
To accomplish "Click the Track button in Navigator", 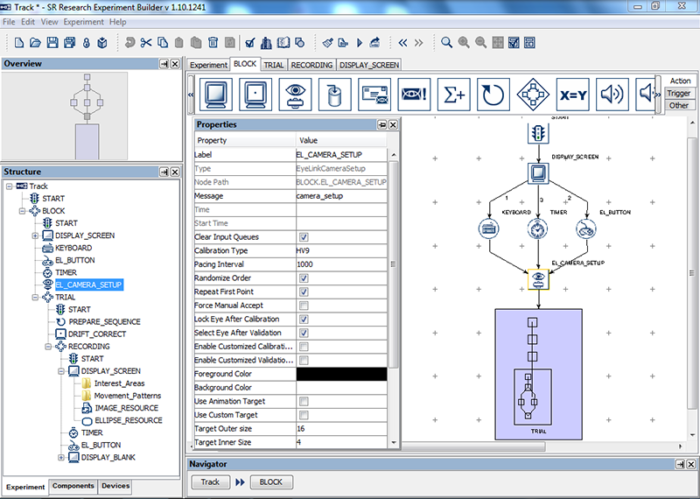I will pos(211,481).
